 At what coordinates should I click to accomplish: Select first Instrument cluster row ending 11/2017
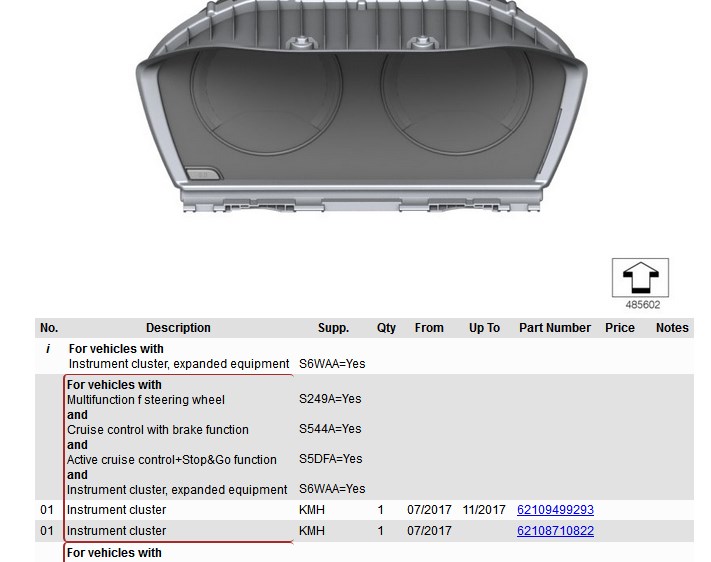tap(364, 510)
